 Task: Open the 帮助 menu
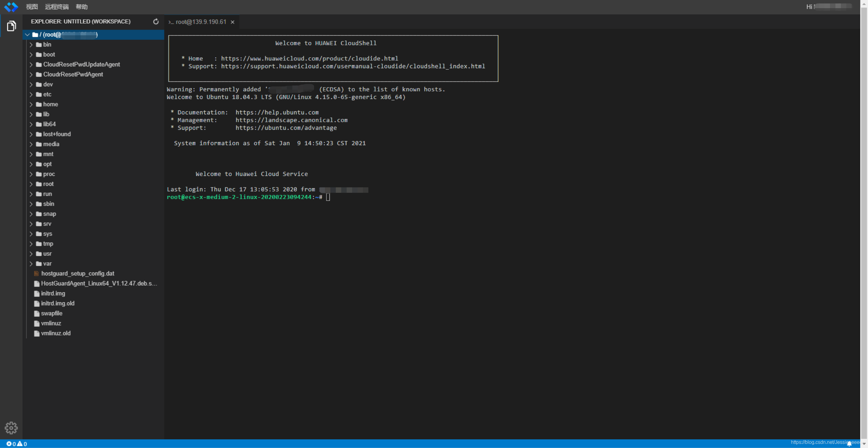(x=81, y=7)
